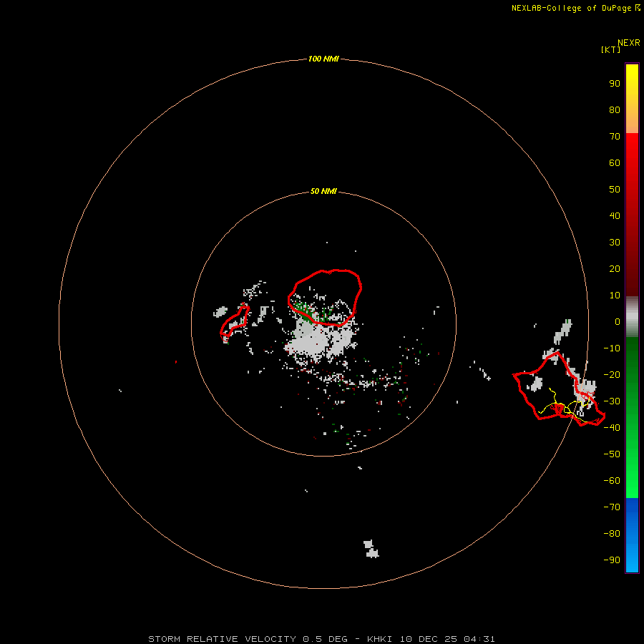Click the [KT] units label

click(x=610, y=49)
